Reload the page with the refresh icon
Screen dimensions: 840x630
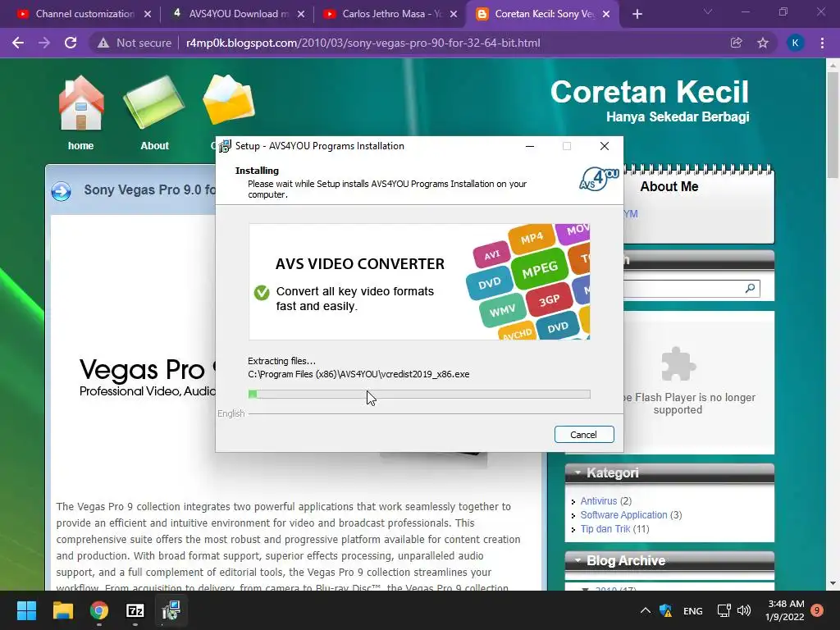(71, 43)
